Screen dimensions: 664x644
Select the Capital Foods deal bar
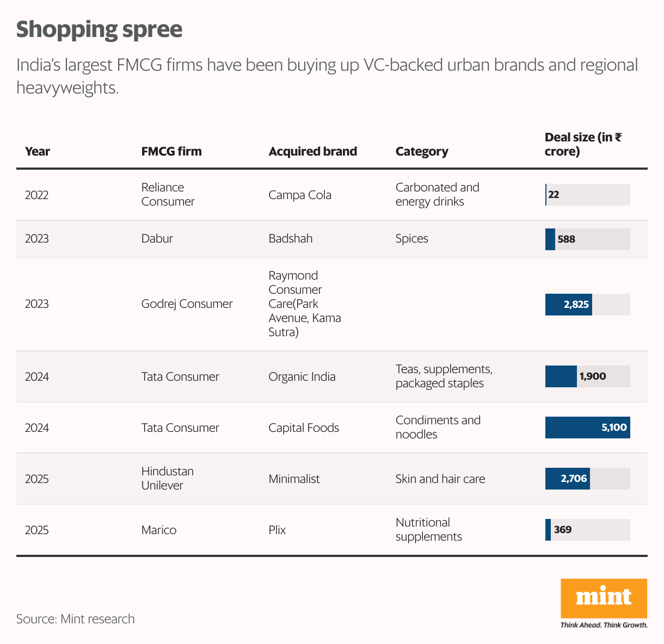pos(587,428)
